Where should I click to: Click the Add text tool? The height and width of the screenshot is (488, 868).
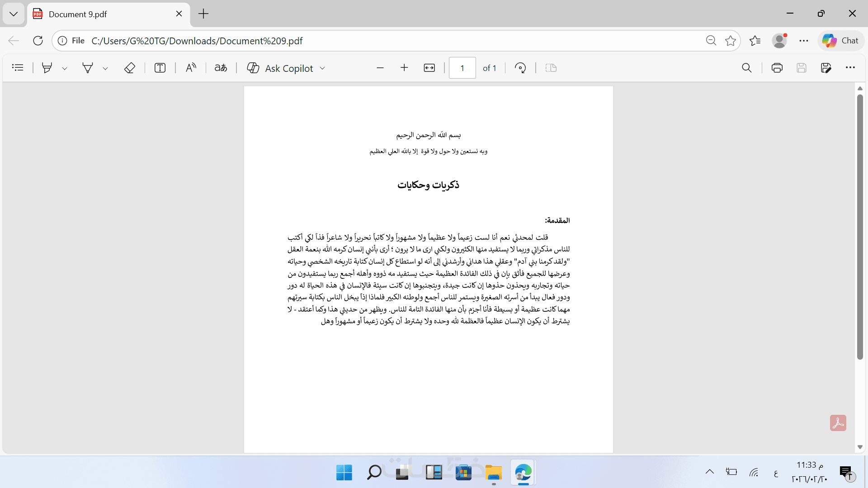160,68
